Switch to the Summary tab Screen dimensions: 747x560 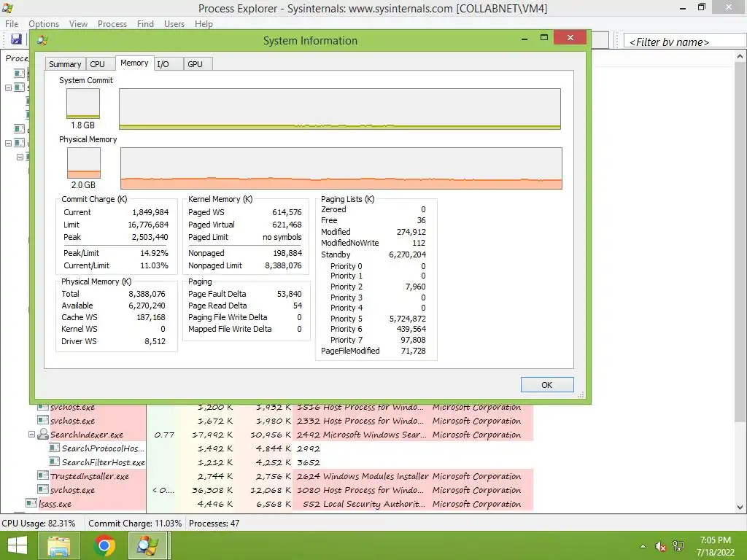pyautogui.click(x=65, y=64)
